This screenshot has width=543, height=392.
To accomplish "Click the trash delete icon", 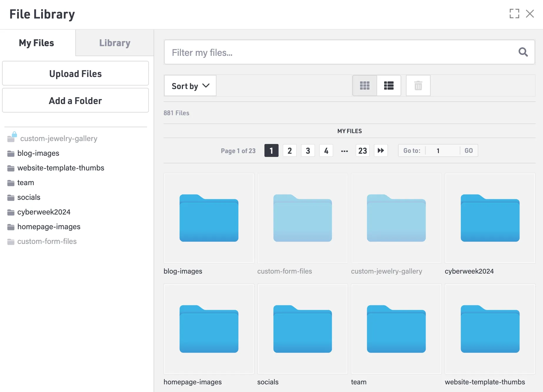I will coord(418,86).
